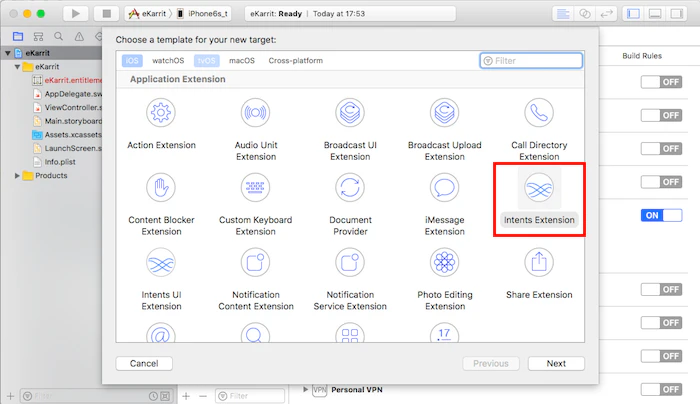
Task: Open the iPhone6s_t device selector
Action: 203,13
